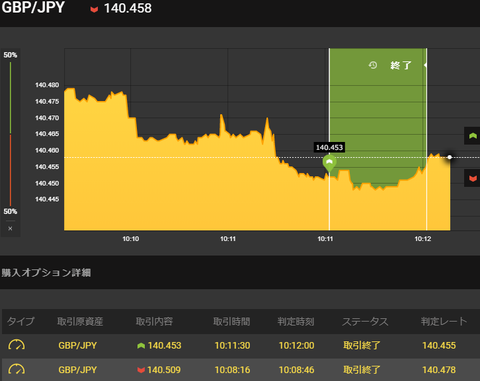The width and height of the screenshot is (480, 381).
Task: Click the red arrow in 140.509 trade cell
Action: pyautogui.click(x=141, y=370)
